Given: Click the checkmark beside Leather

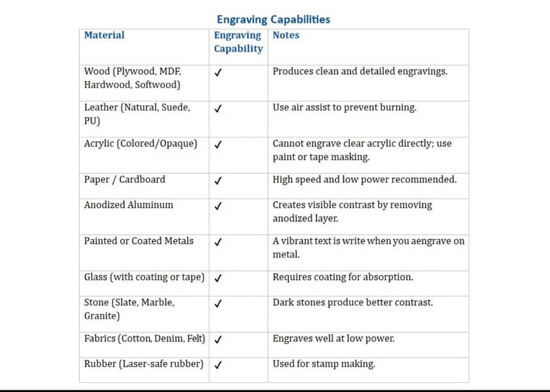Looking at the screenshot, I should point(218,108).
